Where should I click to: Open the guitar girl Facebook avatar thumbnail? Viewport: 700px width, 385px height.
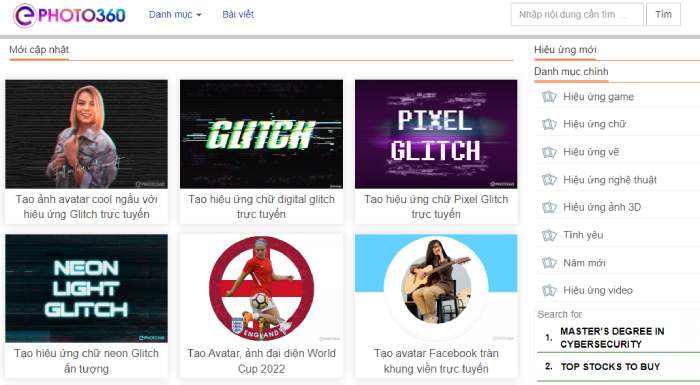click(436, 289)
